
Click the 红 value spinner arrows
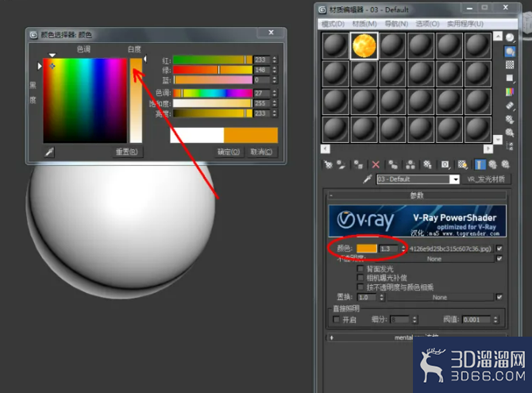(275, 60)
